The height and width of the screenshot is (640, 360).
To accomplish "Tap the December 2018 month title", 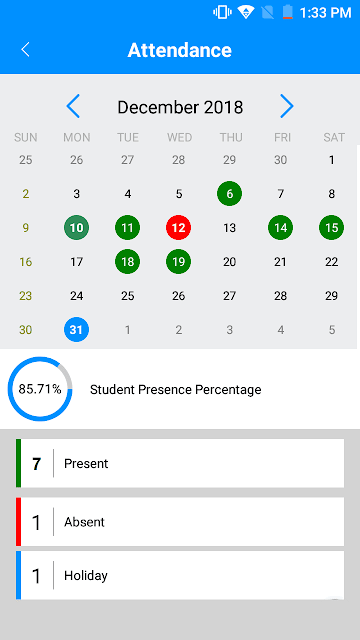I will [180, 107].
